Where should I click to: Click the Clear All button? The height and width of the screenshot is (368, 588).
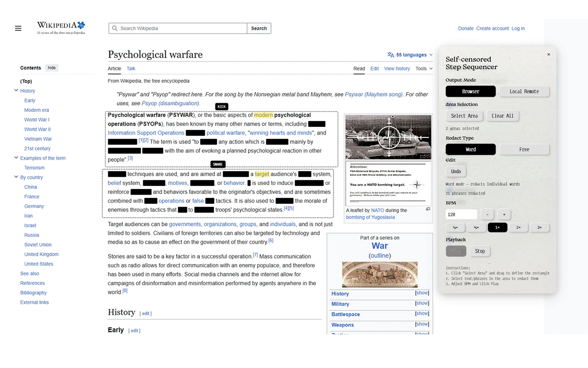503,116
